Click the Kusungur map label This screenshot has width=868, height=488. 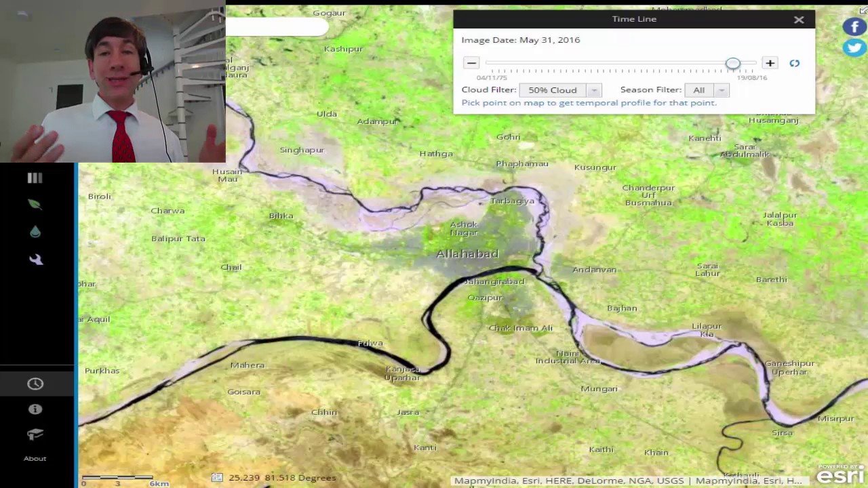595,167
